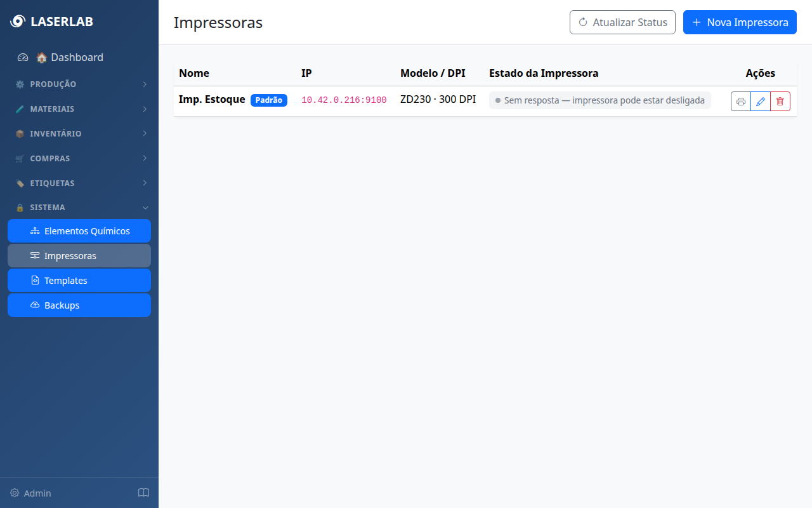Click the printer icon beside Impressoras menu entry
This screenshot has width=812, height=508.
point(36,256)
